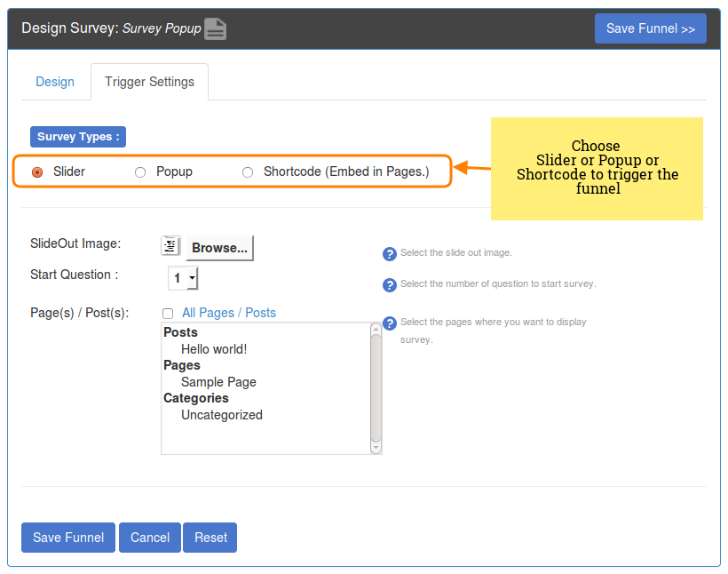Viewport: 728px width, 574px height.
Task: Cancel the survey changes
Action: coord(149,537)
